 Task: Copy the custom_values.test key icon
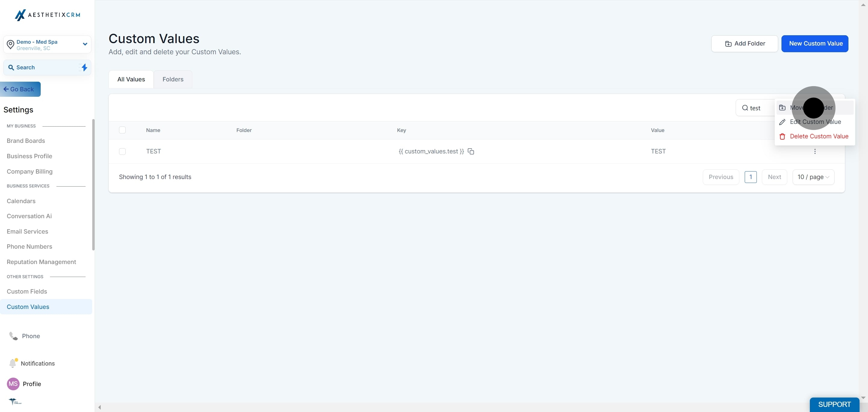point(471,151)
